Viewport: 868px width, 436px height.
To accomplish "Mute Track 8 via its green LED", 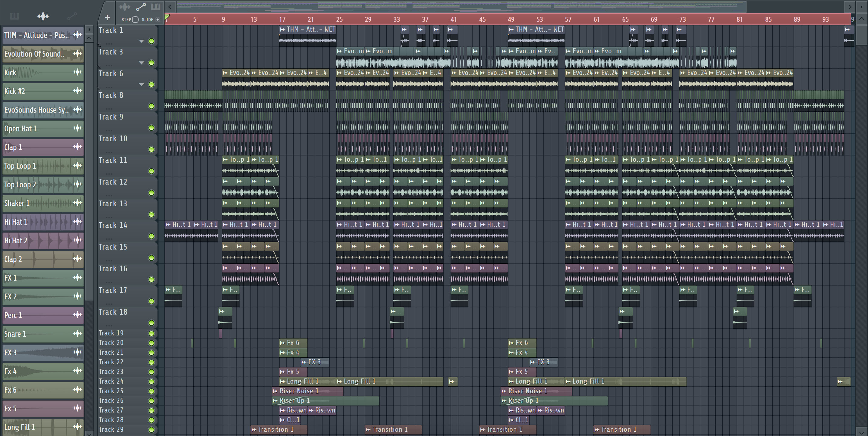I will (151, 106).
